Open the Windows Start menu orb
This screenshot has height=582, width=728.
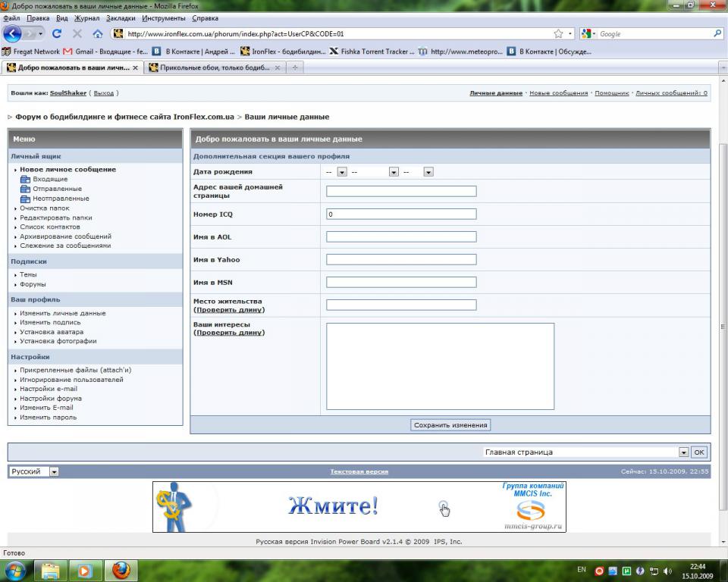coord(15,570)
